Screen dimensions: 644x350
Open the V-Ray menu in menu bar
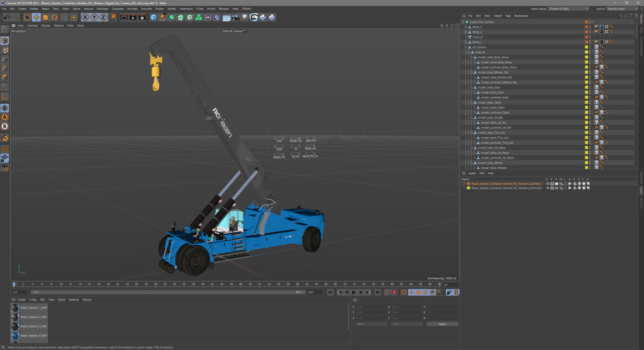point(200,9)
